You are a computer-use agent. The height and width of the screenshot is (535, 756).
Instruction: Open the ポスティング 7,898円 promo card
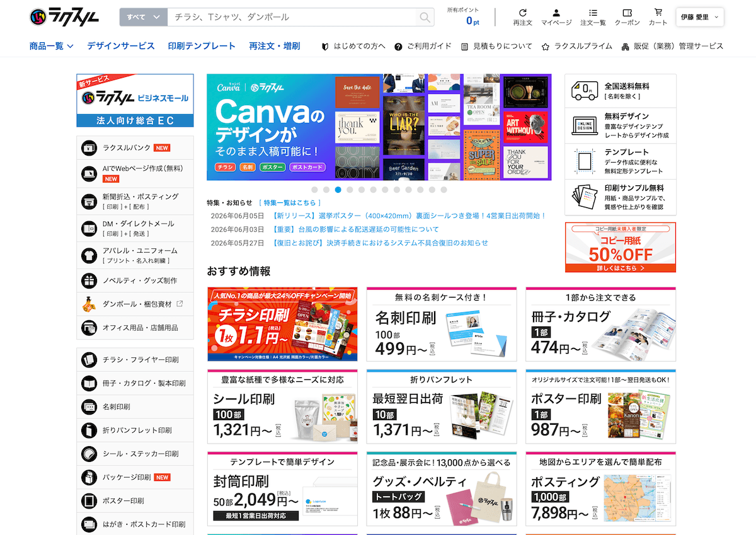(x=600, y=488)
